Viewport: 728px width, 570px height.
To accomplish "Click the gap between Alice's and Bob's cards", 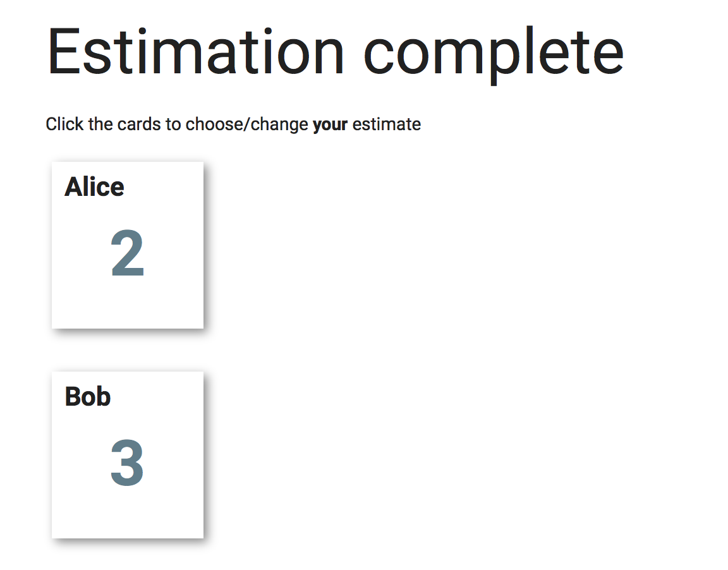I will 128,351.
